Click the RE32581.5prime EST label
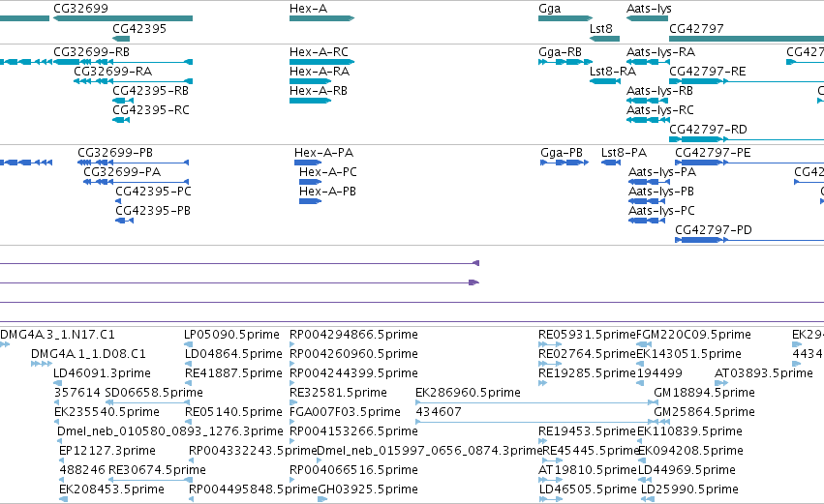Viewport: 824px width, 504px height. click(x=339, y=393)
